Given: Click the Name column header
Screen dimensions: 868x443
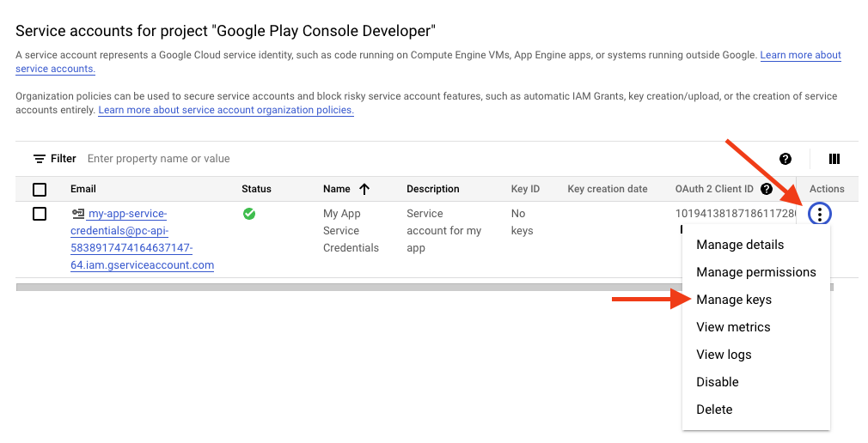Looking at the screenshot, I should click(x=337, y=189).
